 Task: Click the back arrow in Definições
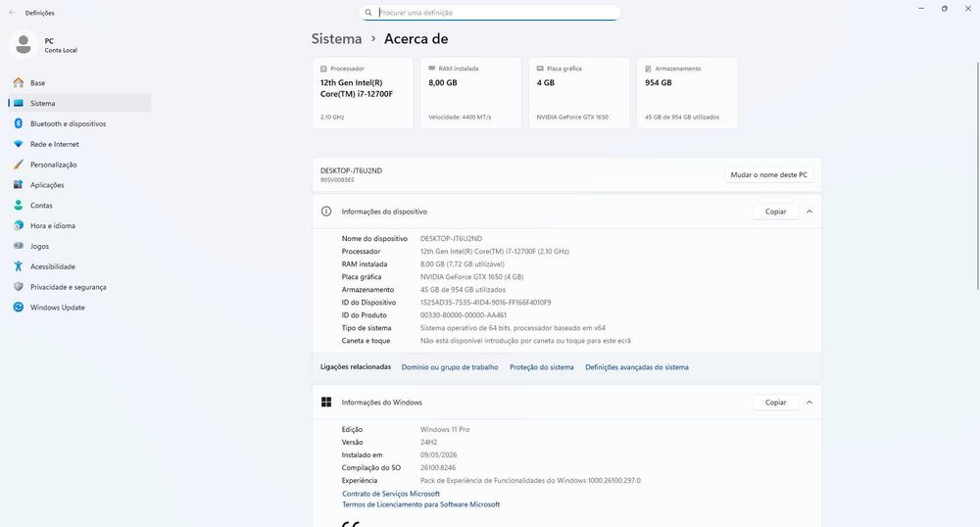point(12,13)
